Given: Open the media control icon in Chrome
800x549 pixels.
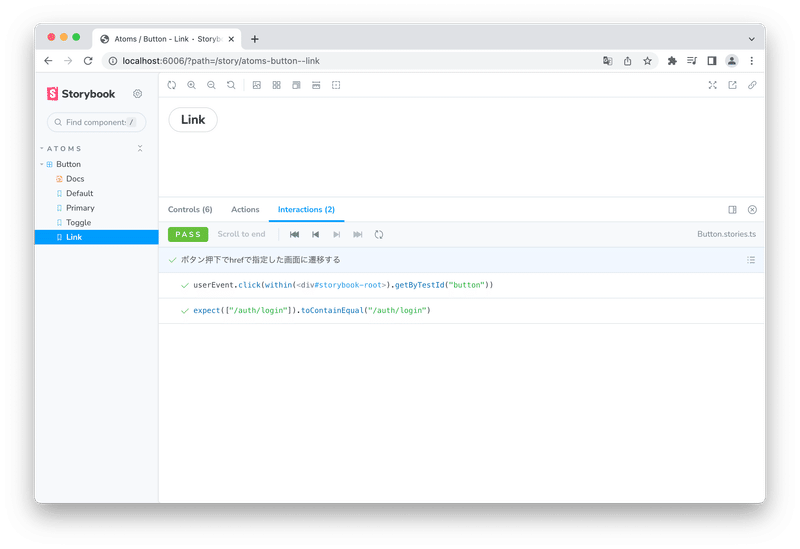Looking at the screenshot, I should [692, 61].
